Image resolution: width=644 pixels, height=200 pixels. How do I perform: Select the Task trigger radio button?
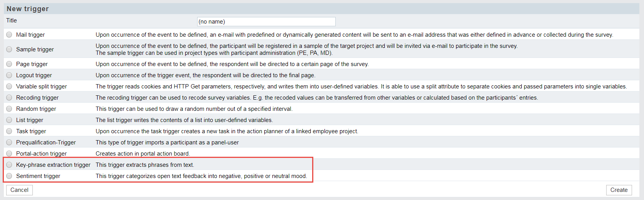(9, 131)
